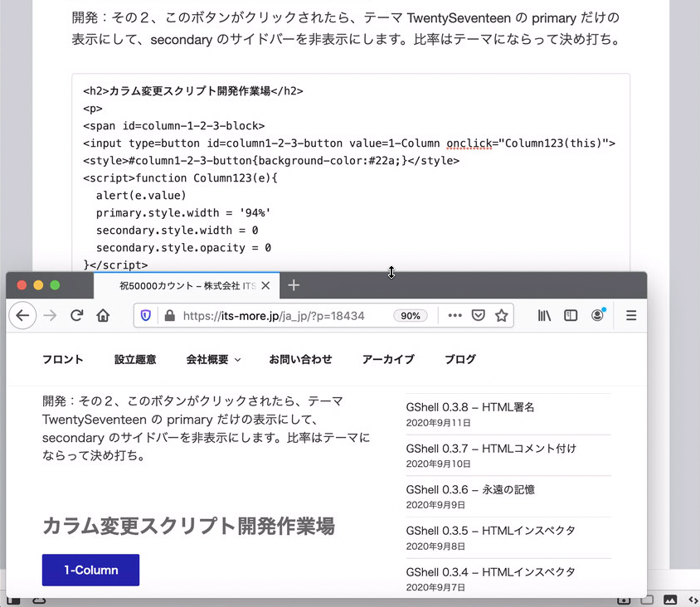The width and height of the screenshot is (700, 607).
Task: Select the フロント menu item
Action: tap(63, 359)
